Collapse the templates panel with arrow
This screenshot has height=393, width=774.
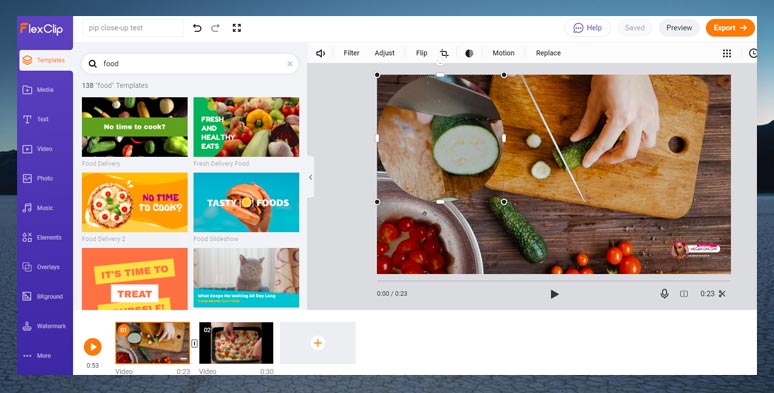[x=310, y=177]
